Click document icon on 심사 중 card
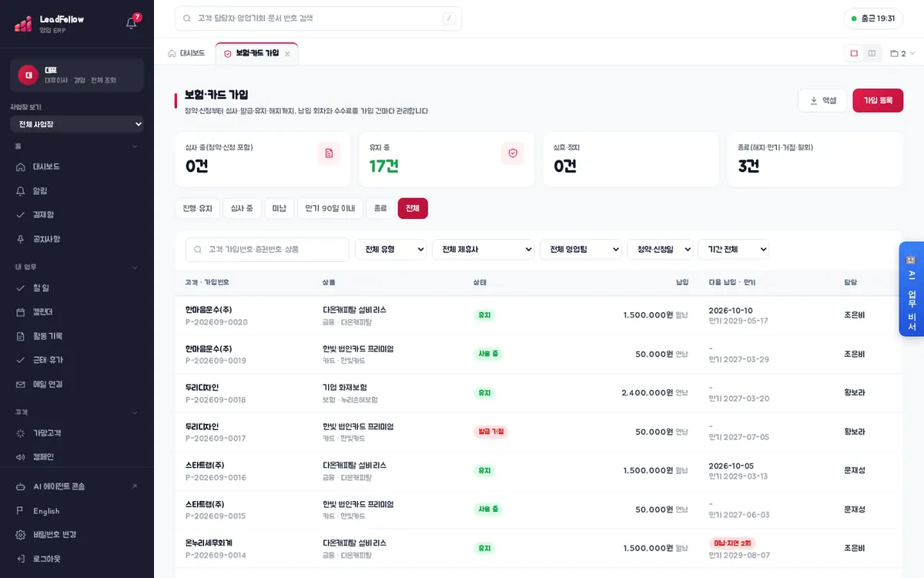Screen dimensions: 924x578 [x=329, y=153]
